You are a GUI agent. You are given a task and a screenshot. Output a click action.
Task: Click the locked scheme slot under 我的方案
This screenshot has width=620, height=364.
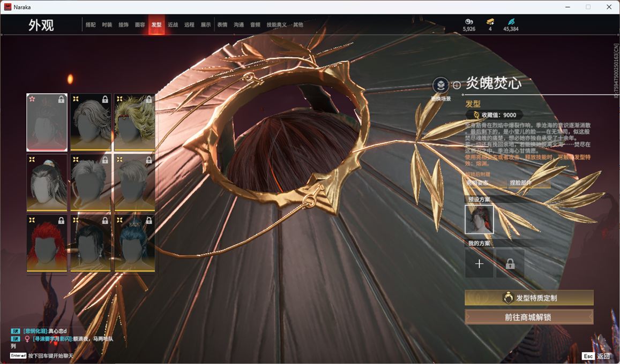[510, 263]
